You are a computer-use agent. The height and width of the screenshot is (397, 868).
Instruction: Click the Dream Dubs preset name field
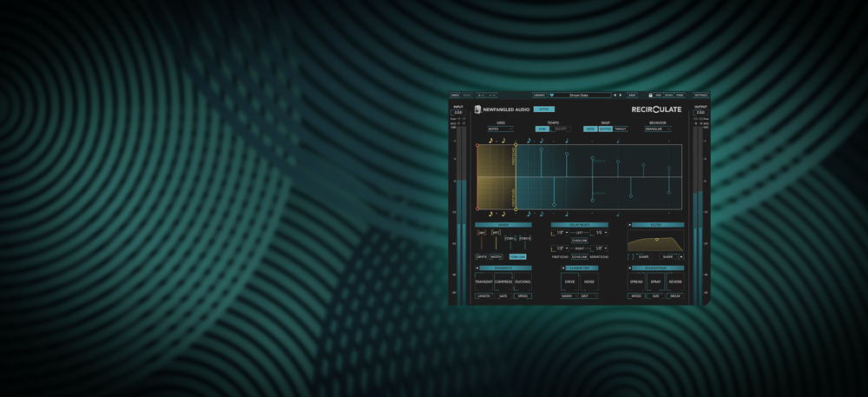point(580,96)
